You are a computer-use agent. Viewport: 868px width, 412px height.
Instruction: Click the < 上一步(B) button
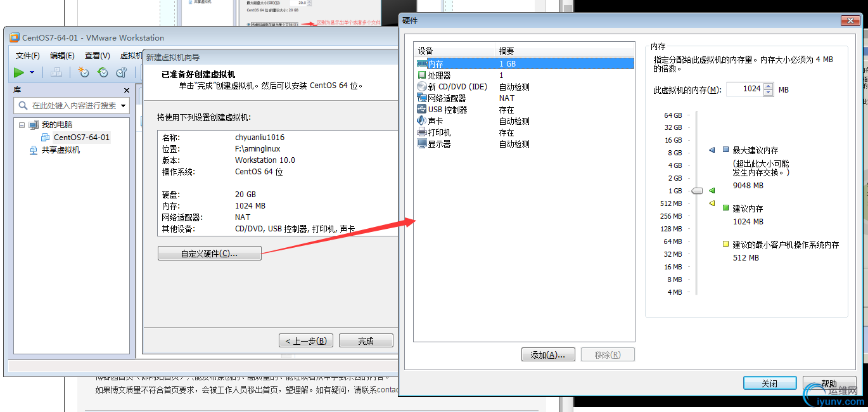(x=305, y=341)
